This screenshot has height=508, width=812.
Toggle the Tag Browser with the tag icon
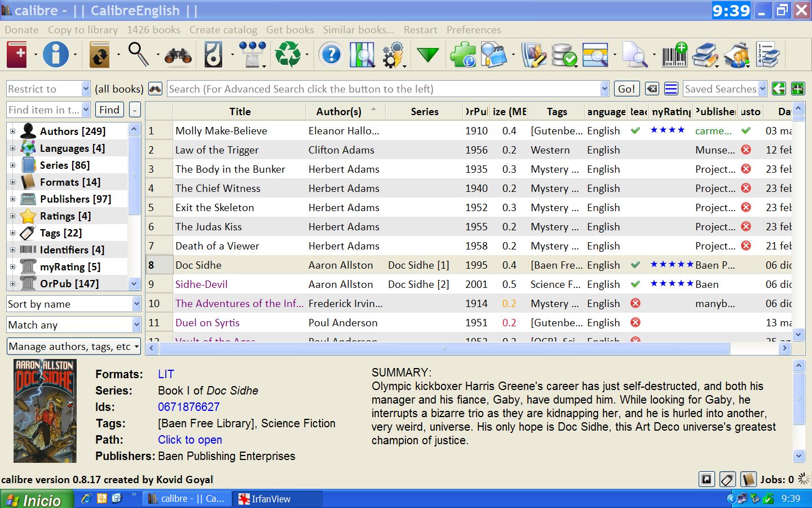(727, 479)
